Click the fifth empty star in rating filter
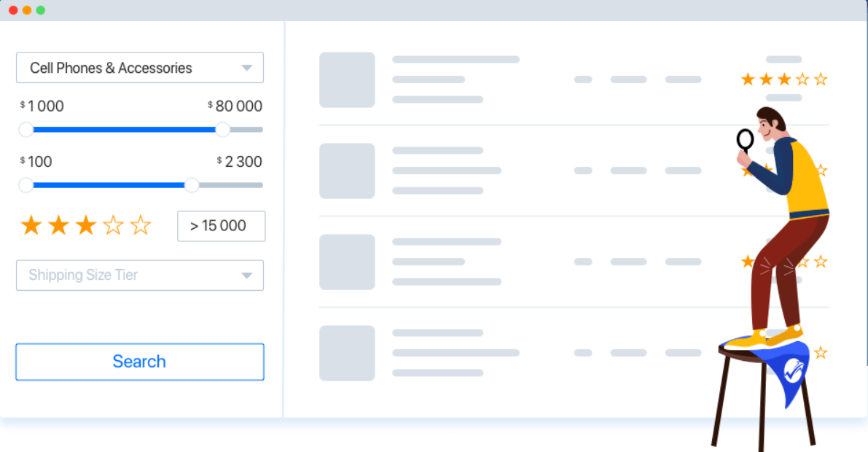 (140, 225)
